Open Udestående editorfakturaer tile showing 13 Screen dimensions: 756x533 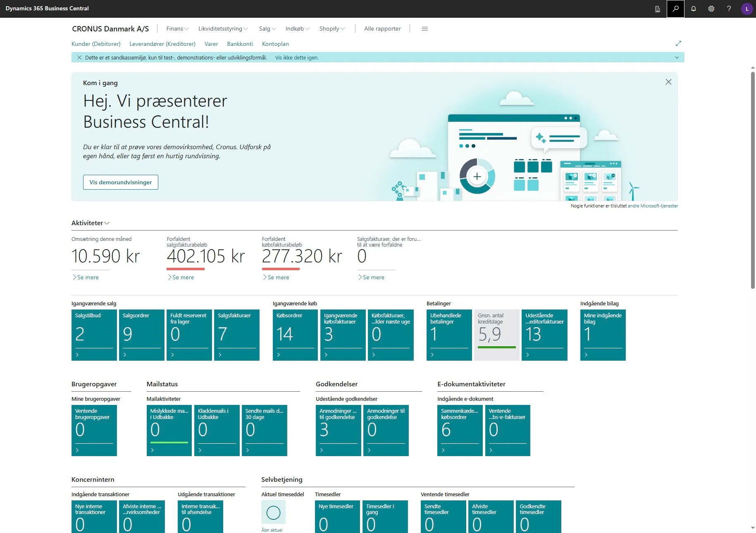coord(544,335)
